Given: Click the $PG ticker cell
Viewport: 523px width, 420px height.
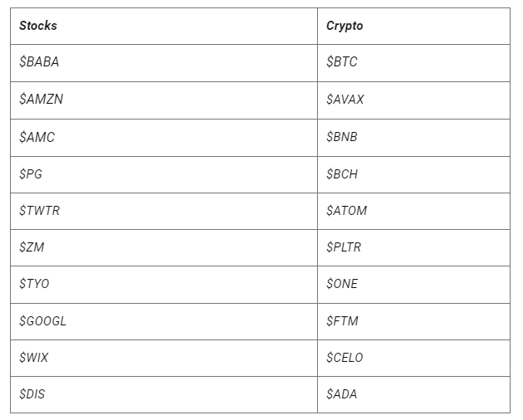Looking at the screenshot, I should pyautogui.click(x=164, y=175).
